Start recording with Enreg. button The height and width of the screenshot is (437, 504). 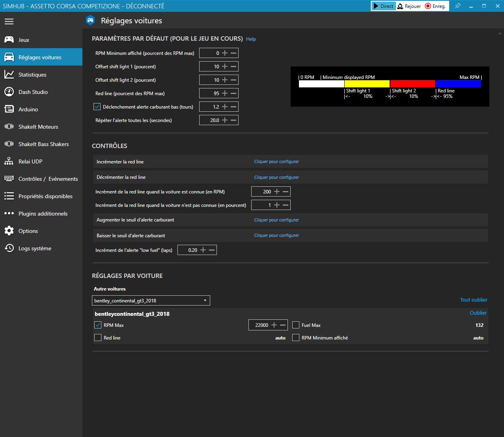[435, 6]
